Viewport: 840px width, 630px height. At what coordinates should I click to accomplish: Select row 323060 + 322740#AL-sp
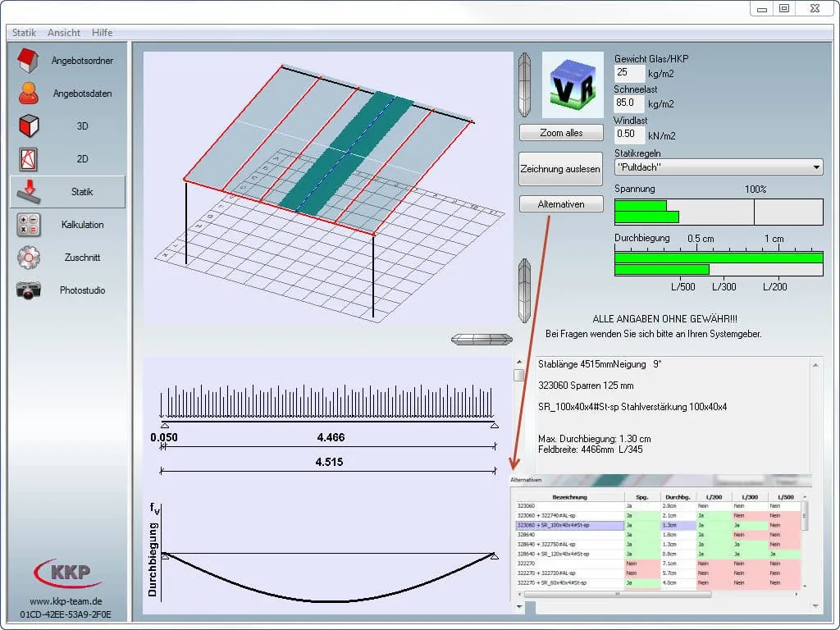(658, 515)
